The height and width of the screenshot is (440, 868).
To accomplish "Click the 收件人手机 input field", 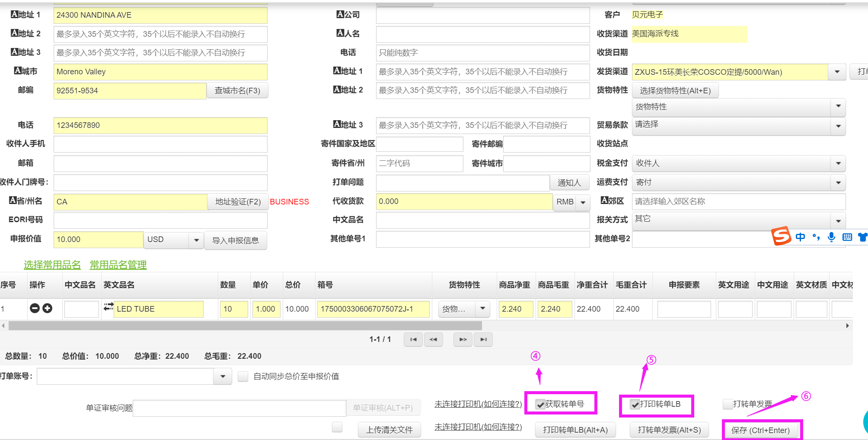I will pos(160,144).
